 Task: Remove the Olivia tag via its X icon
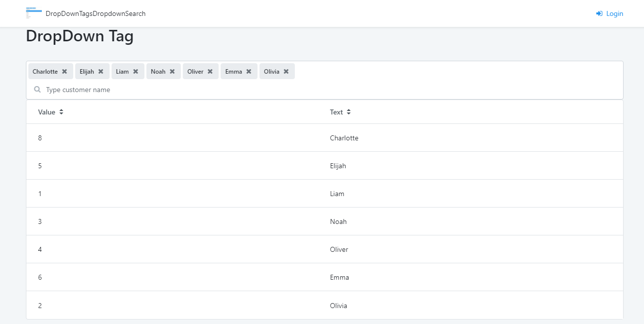pyautogui.click(x=285, y=71)
